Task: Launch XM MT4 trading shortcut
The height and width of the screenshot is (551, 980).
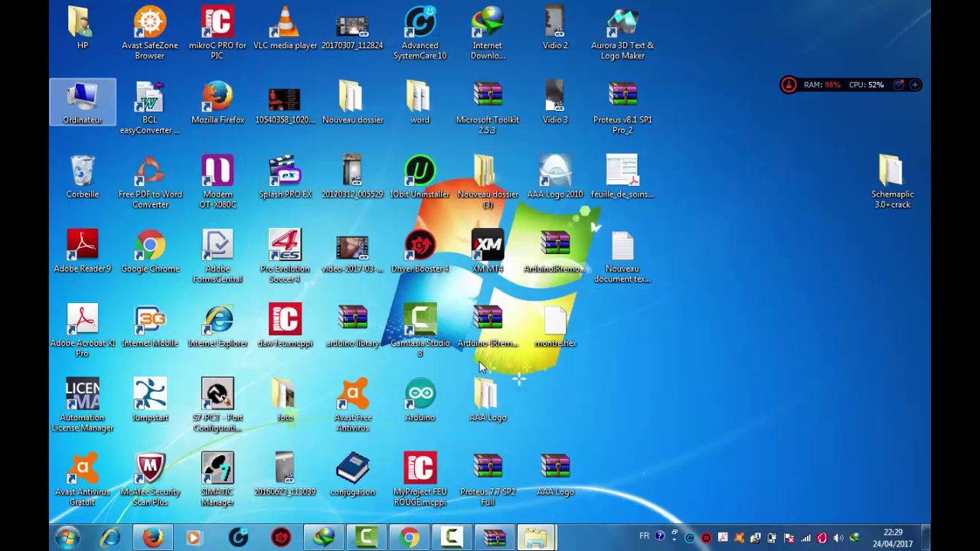Action: [x=488, y=251]
